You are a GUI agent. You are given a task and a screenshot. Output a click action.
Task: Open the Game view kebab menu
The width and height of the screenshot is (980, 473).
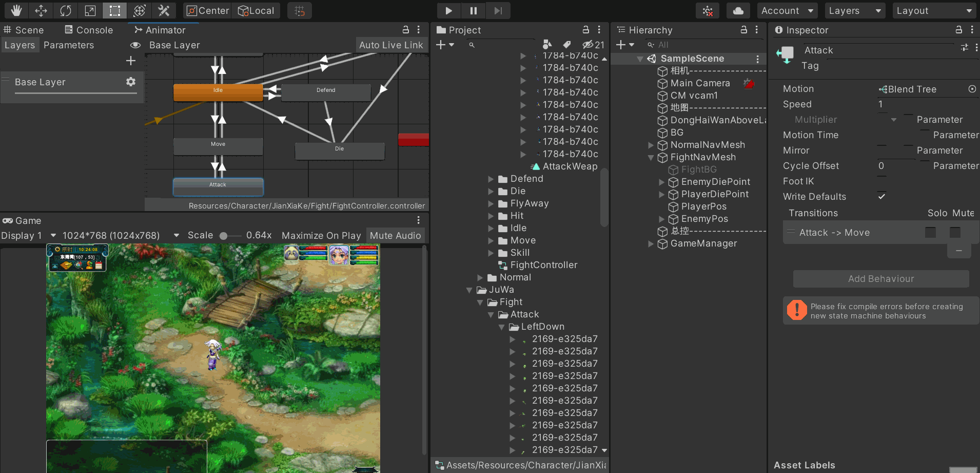(419, 220)
